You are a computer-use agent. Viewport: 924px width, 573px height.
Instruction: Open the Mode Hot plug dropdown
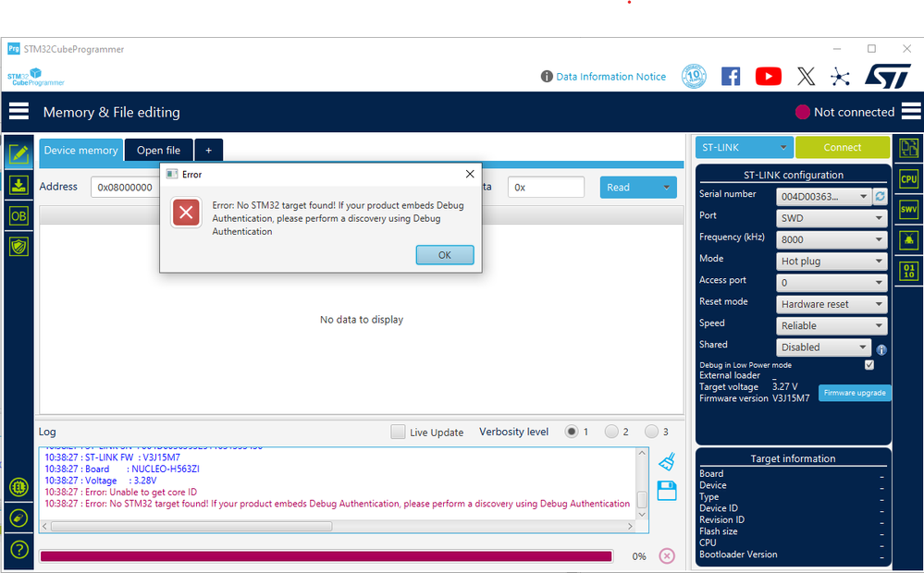[x=832, y=261]
